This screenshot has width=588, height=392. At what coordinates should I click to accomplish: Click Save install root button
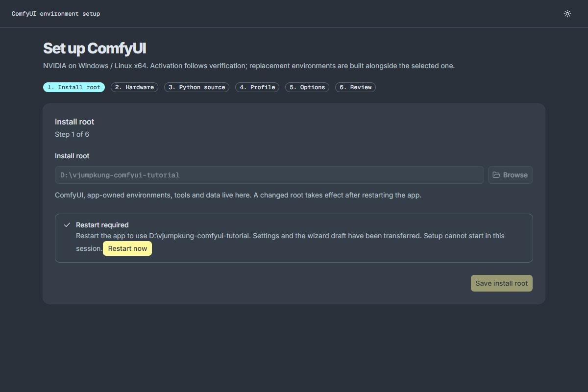[502, 283]
